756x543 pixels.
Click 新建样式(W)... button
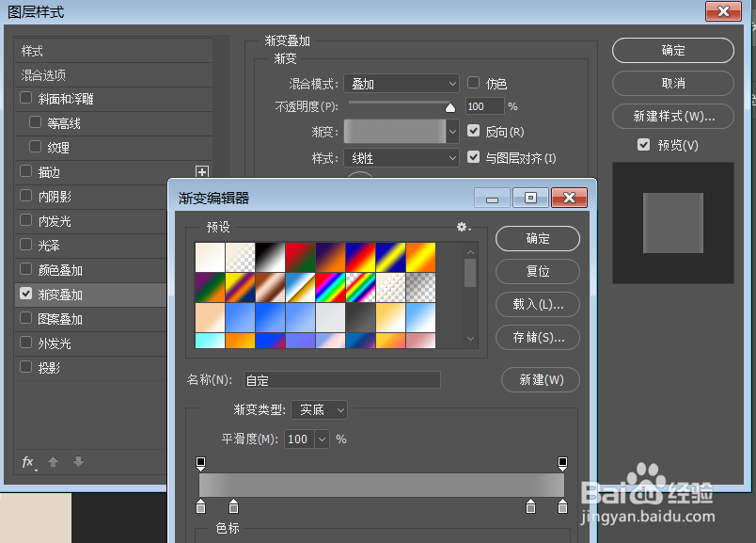(673, 116)
